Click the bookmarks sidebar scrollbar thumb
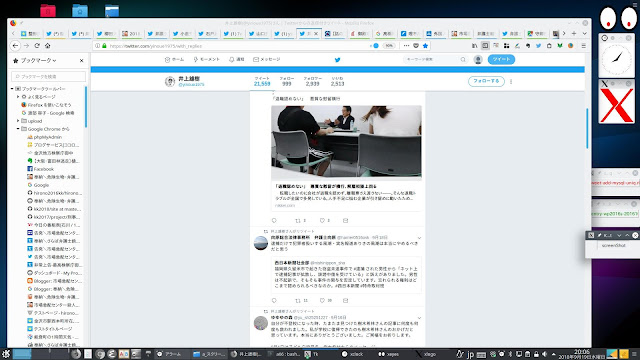The image size is (640, 360). click(86, 106)
